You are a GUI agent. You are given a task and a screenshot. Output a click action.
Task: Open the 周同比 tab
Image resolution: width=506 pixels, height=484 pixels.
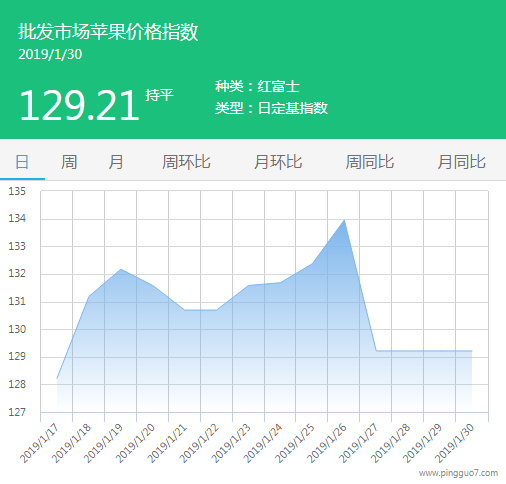tap(370, 162)
